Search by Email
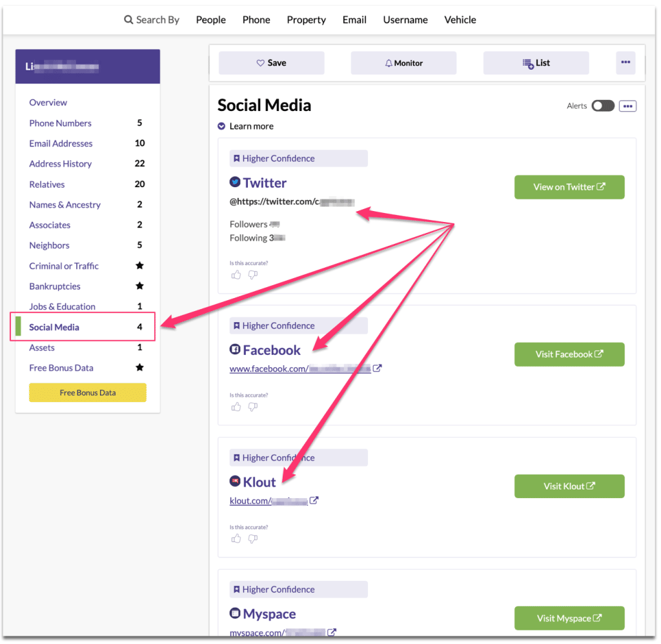 (x=354, y=20)
